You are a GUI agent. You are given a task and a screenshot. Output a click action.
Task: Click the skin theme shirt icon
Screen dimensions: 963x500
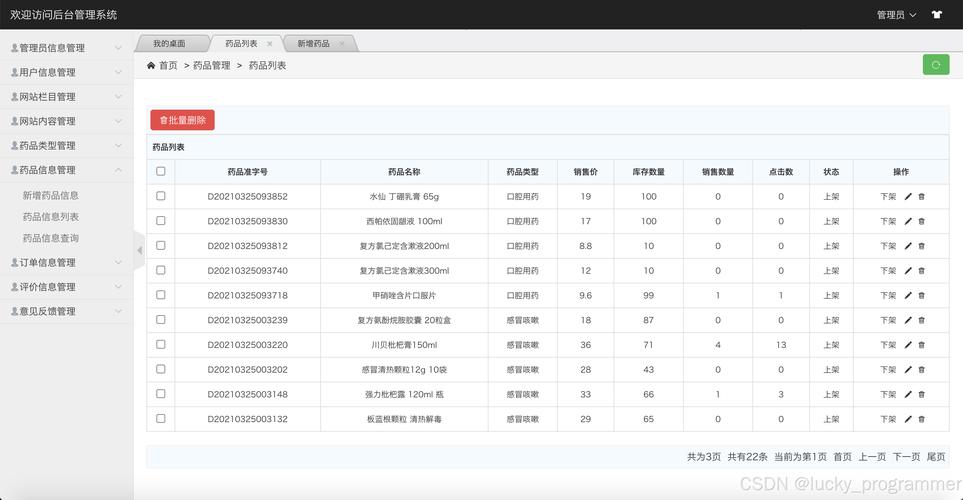click(937, 15)
